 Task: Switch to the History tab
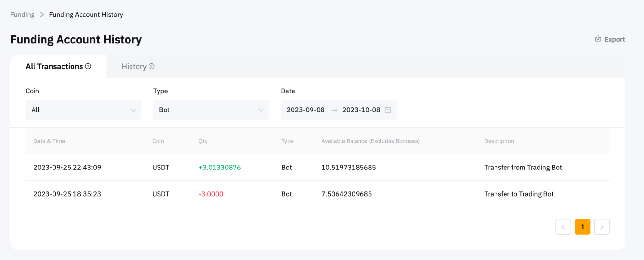pyautogui.click(x=134, y=66)
